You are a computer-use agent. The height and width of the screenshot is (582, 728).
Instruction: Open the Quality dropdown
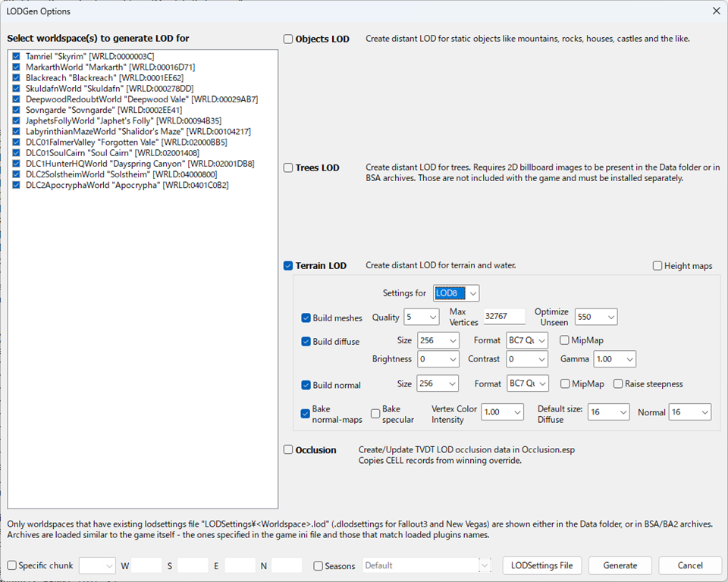(x=422, y=317)
